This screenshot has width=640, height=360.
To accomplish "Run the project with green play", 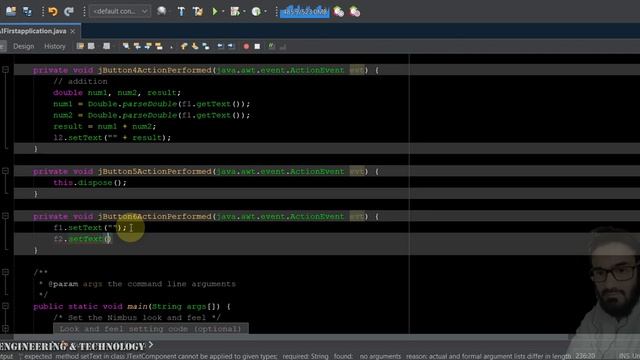I will pyautogui.click(x=215, y=11).
